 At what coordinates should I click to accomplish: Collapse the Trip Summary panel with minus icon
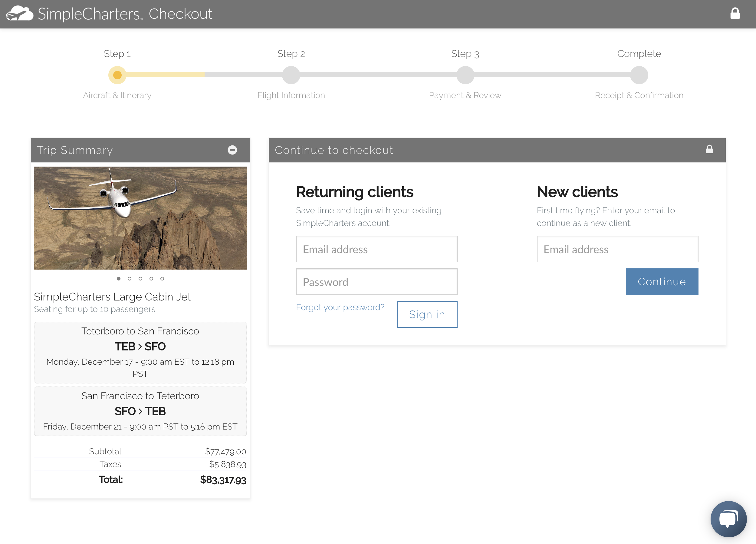tap(232, 150)
